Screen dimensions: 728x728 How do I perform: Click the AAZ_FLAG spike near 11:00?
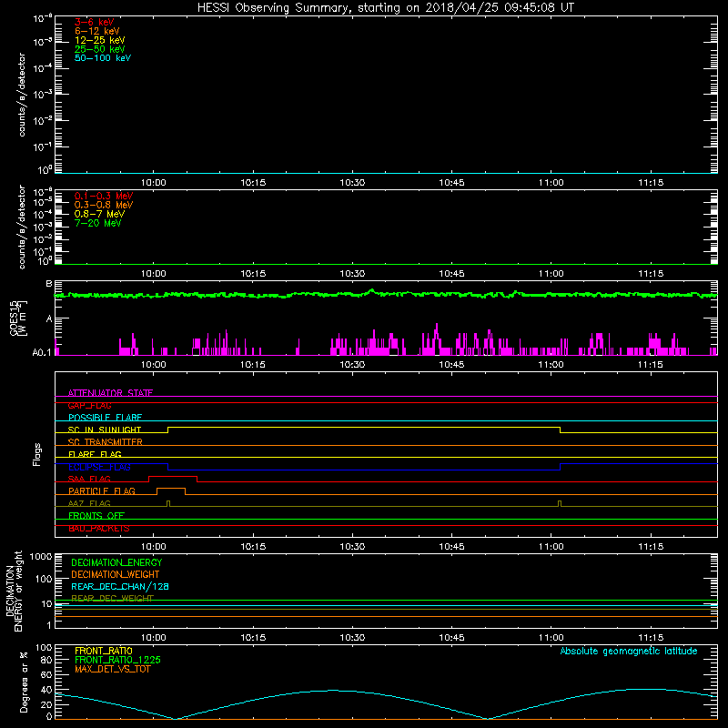point(560,503)
